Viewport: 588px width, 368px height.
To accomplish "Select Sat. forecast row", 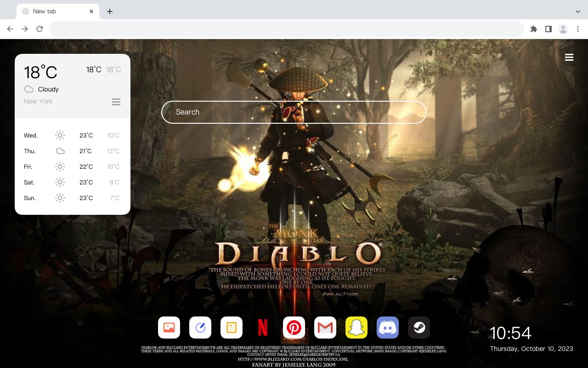I will [x=73, y=182].
